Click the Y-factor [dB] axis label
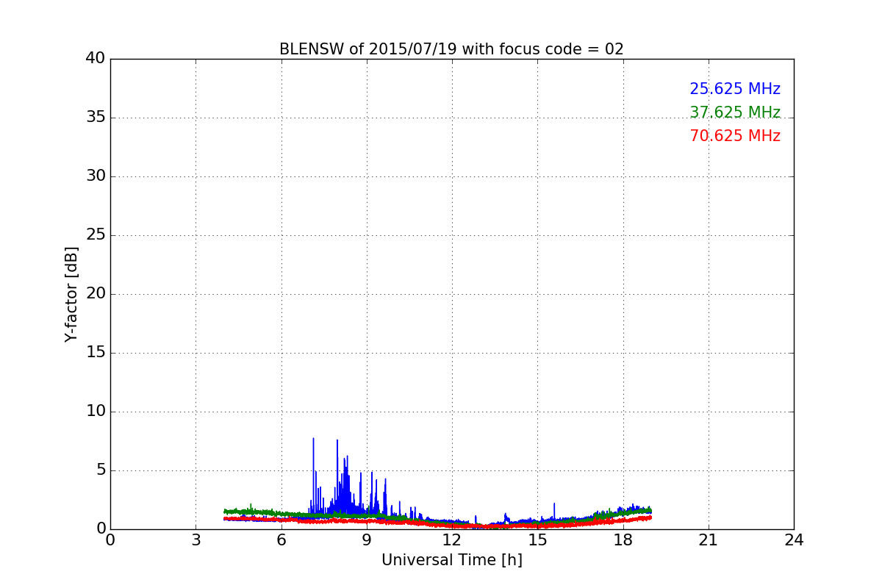 click(x=71, y=294)
